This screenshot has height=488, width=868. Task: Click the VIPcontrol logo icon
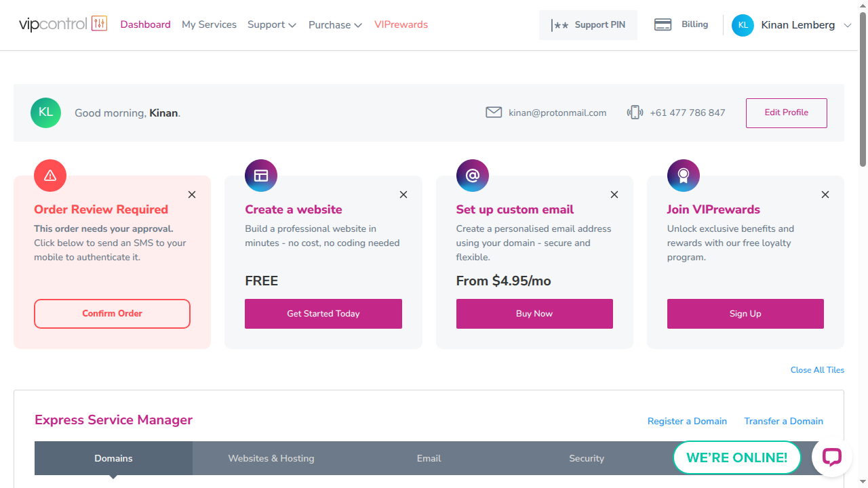click(x=99, y=24)
